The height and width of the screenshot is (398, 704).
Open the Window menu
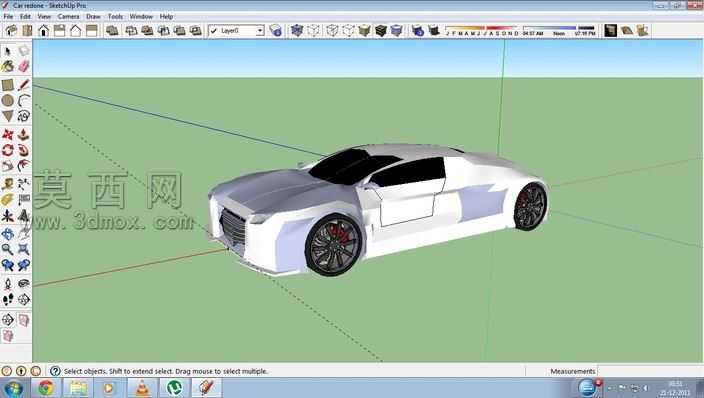141,16
